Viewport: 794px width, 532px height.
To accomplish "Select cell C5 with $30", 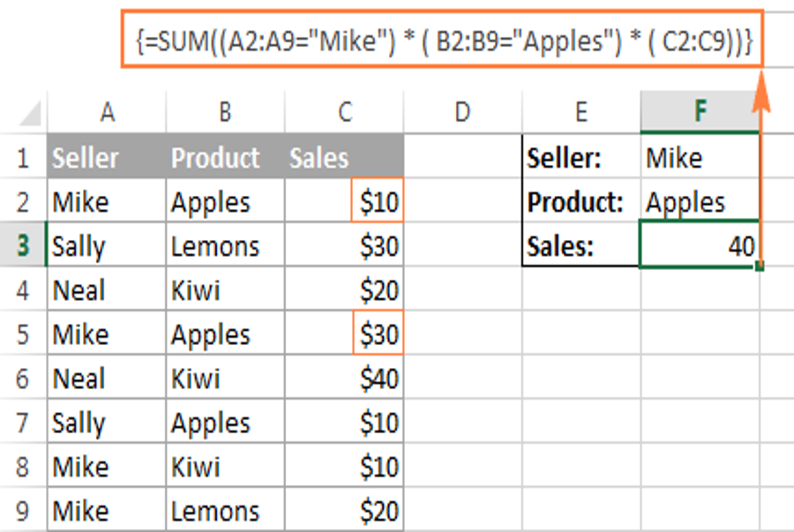I will coord(377,334).
